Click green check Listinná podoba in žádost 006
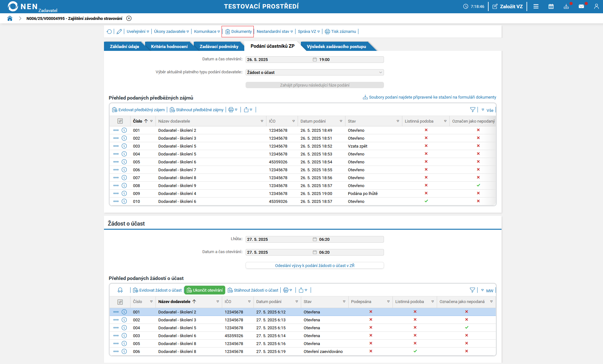This screenshot has width=603, height=364. click(415, 351)
